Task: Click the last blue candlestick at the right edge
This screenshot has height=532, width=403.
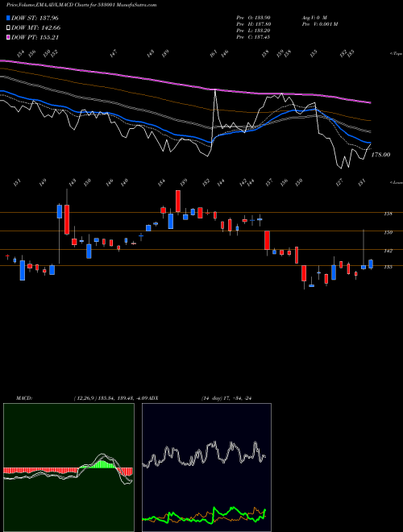Action: pyautogui.click(x=371, y=264)
